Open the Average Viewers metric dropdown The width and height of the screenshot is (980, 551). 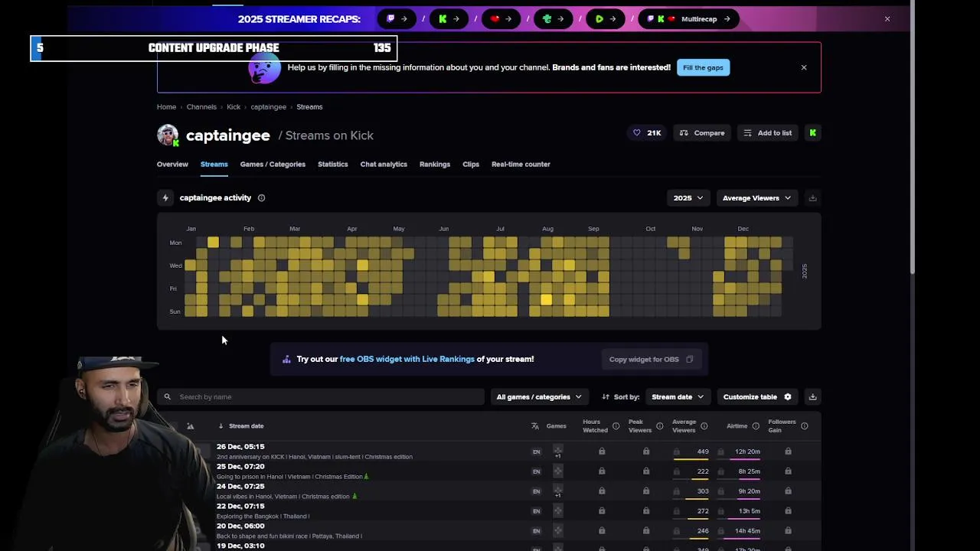point(756,198)
